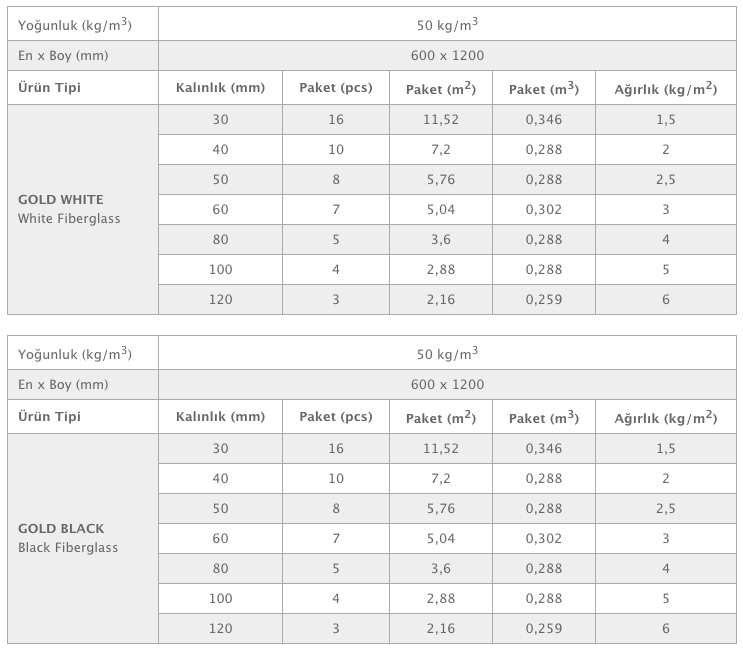Screen dimensions: 743x652
Task: Select the Paket (m³) header in second table
Action: click(544, 417)
